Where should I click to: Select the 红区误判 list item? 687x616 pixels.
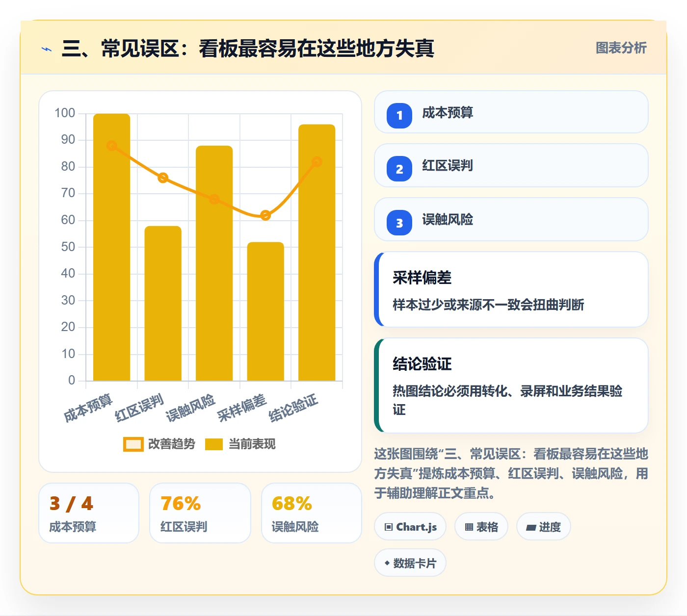[511, 165]
